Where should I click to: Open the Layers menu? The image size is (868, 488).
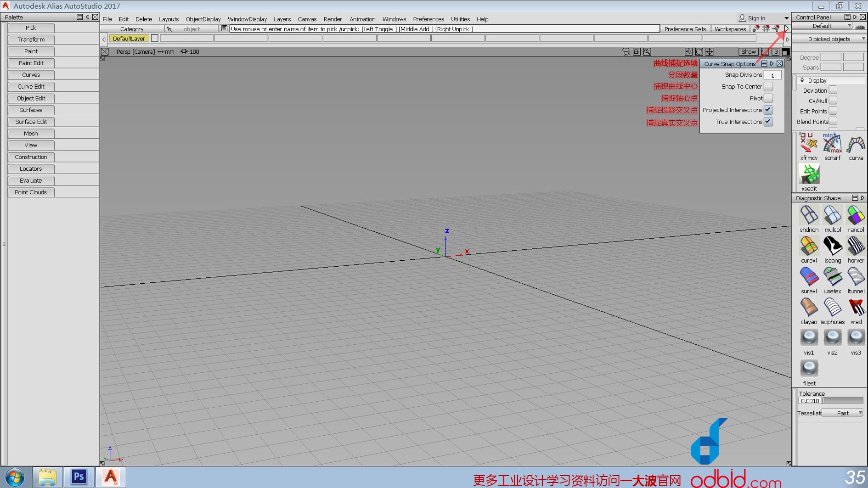(x=282, y=19)
